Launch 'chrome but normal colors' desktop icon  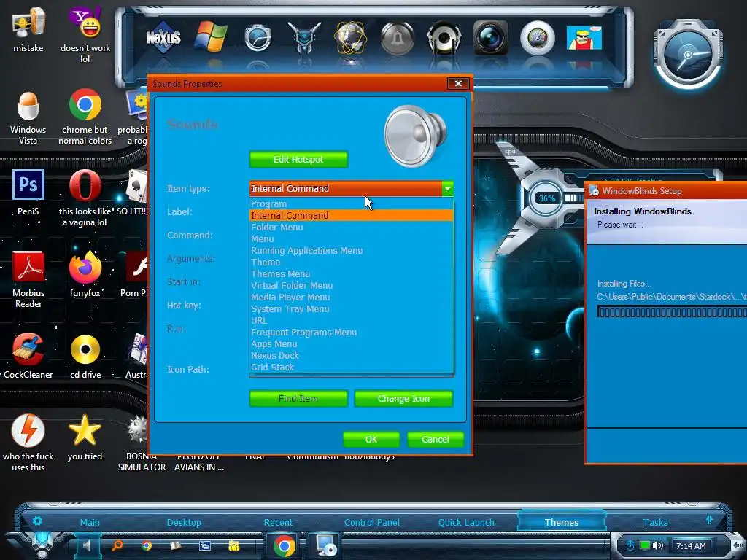(x=85, y=117)
